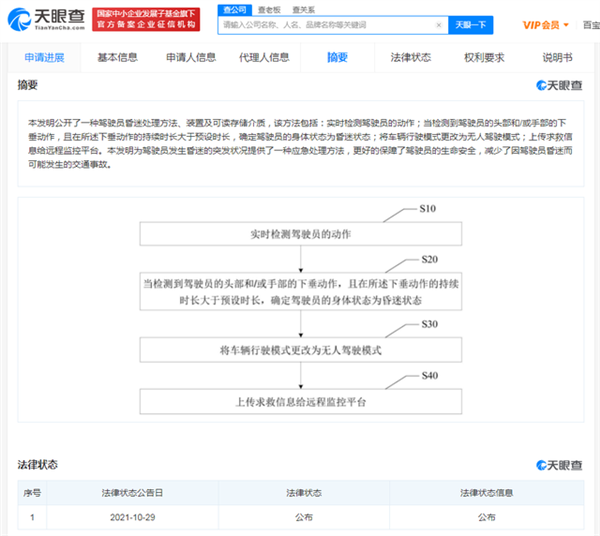Click the Tianyancha watermark beside the 摘要 heading
Viewport: 600px width, 536px height.
click(x=552, y=86)
